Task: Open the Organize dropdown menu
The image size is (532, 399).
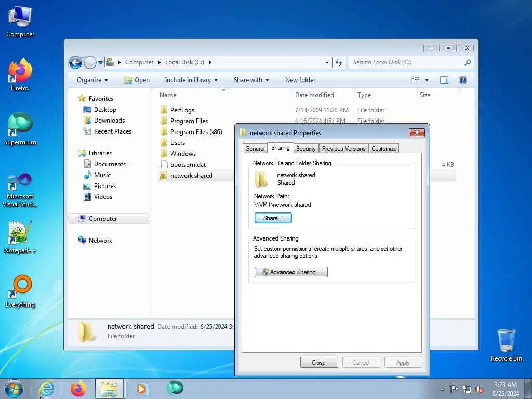Action: click(92, 80)
